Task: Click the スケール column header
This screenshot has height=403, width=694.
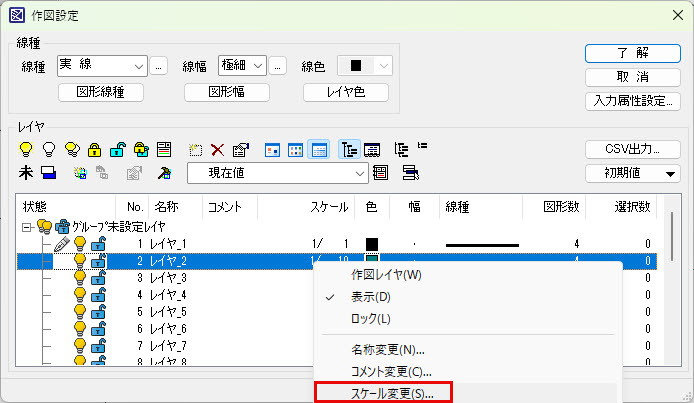Action: point(328,207)
